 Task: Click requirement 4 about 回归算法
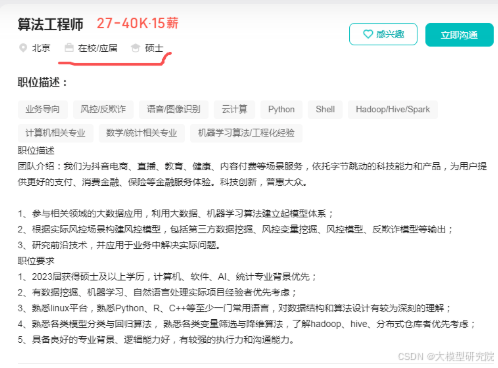247,324
